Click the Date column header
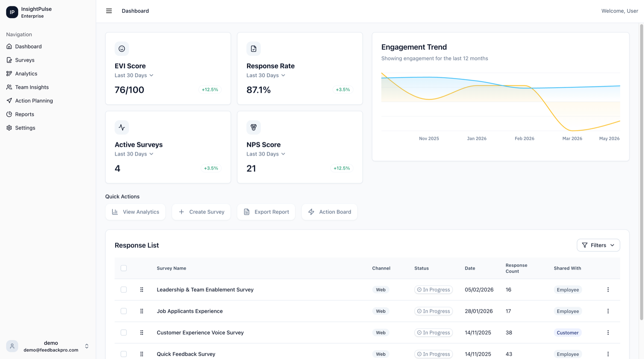The height and width of the screenshot is (359, 644). (470, 268)
